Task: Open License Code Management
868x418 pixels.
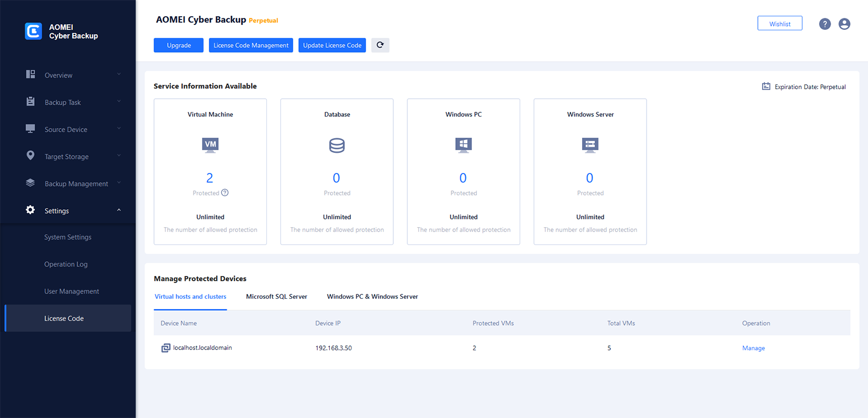Action: point(251,45)
